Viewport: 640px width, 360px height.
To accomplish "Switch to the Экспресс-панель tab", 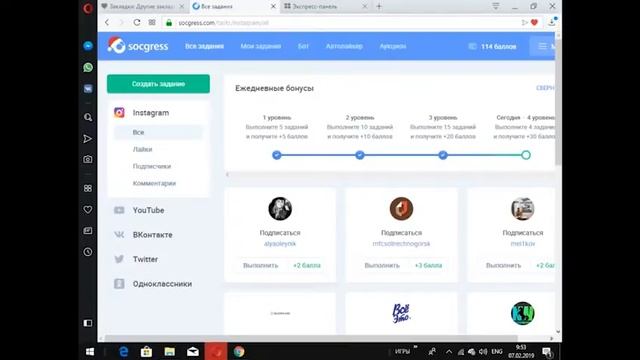I will point(325,7).
